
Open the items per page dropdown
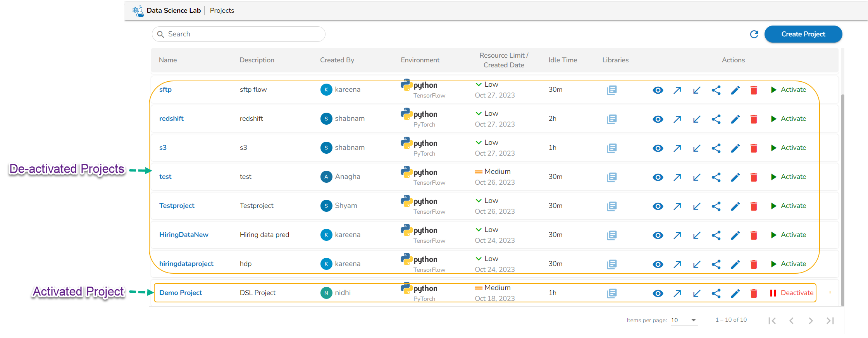pyautogui.click(x=684, y=320)
